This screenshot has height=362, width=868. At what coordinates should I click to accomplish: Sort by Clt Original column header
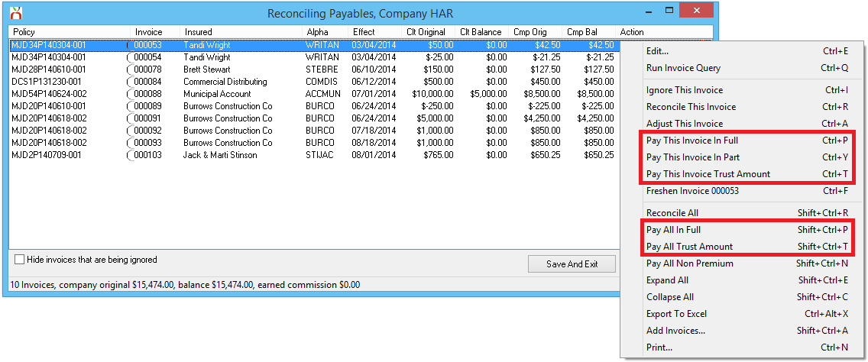429,32
